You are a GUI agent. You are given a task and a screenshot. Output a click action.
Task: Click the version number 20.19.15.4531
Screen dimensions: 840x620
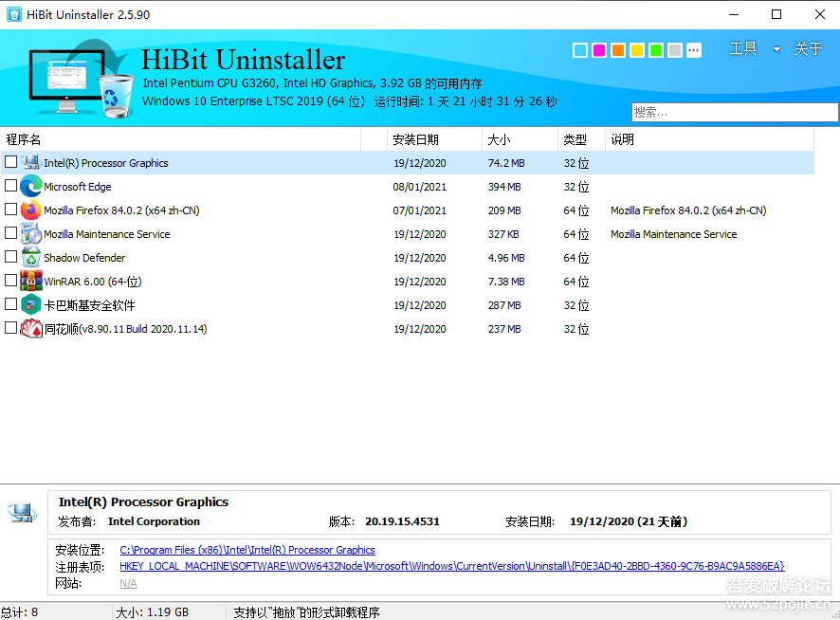click(402, 521)
